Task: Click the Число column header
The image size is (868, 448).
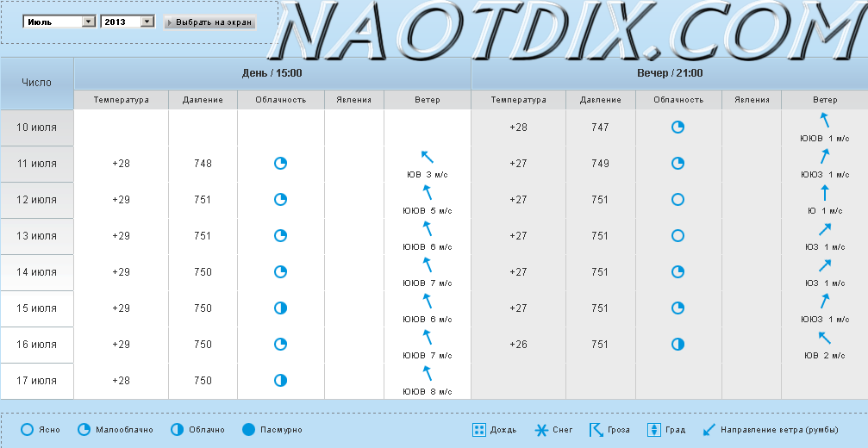Action: point(36,83)
